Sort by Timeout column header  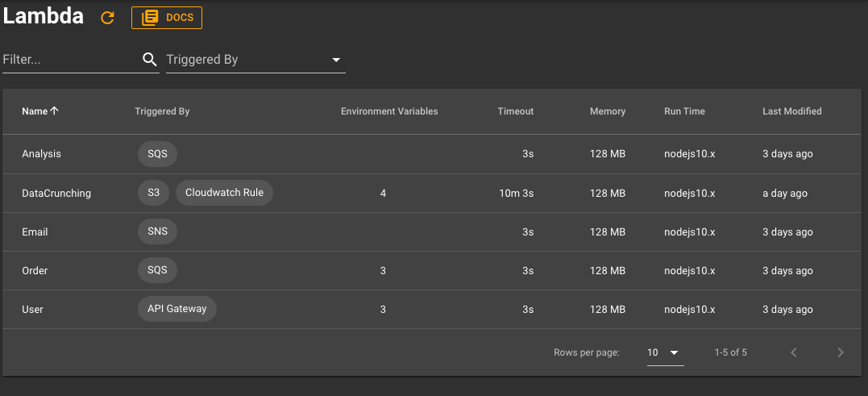(515, 111)
